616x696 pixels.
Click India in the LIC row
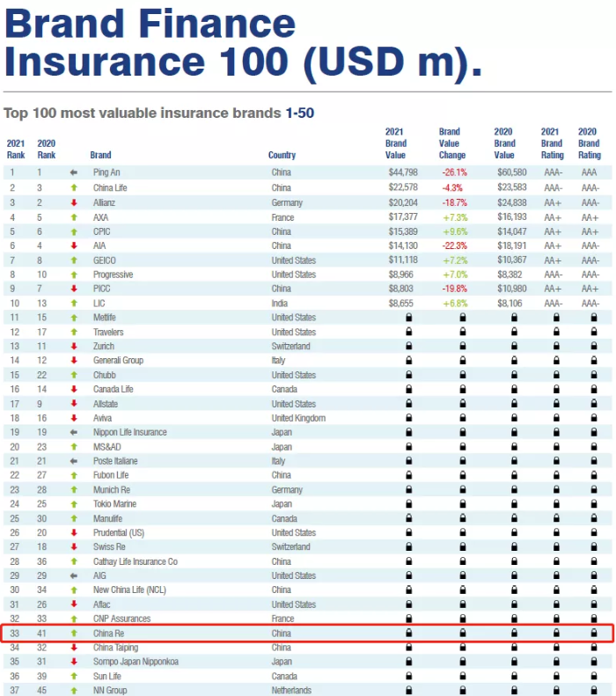click(x=280, y=304)
